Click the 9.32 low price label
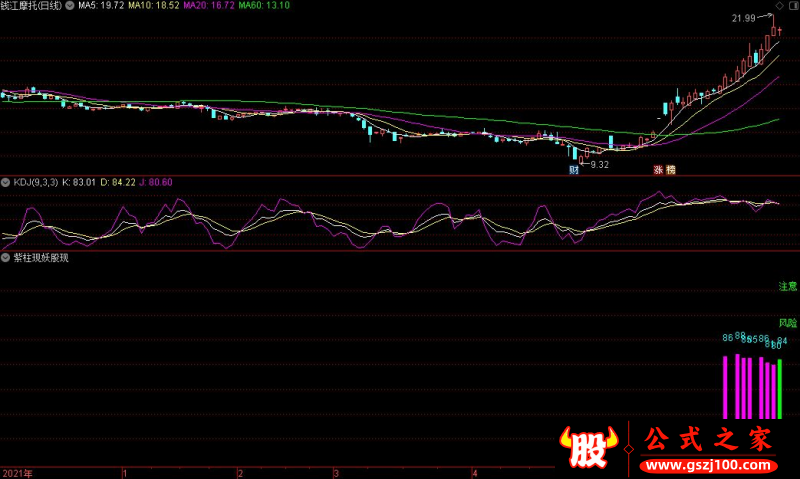 click(599, 165)
